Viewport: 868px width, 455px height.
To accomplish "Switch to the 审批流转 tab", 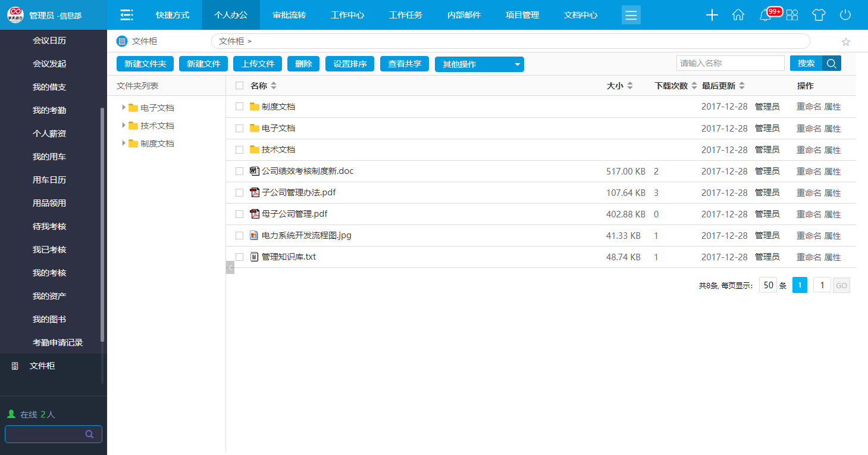I will [x=289, y=15].
